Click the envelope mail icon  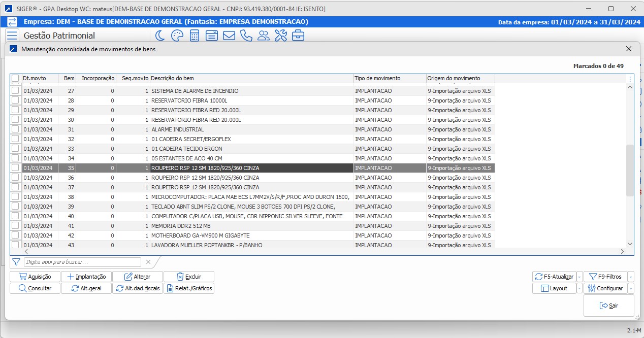pyautogui.click(x=229, y=36)
